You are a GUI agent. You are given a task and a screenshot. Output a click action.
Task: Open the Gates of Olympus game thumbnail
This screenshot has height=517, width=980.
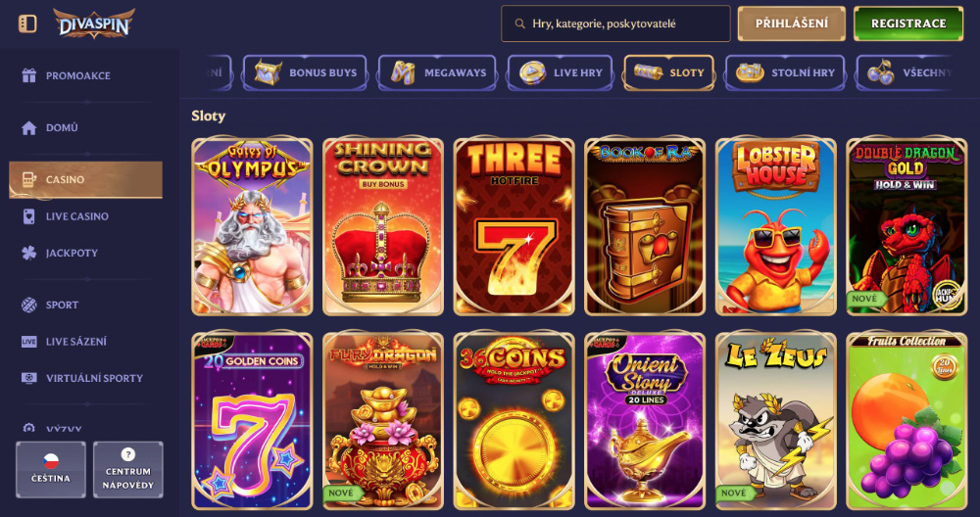(x=252, y=226)
